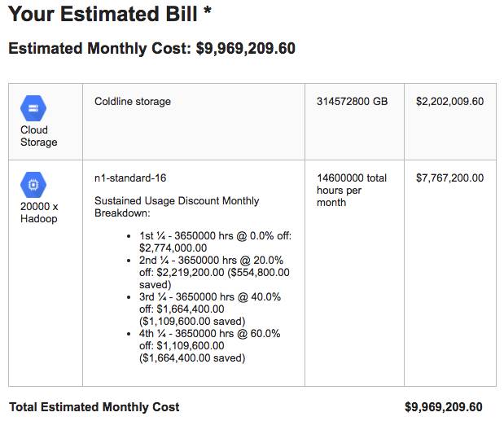The width and height of the screenshot is (504, 421).
Task: Select the 20000 x Hadoop label
Action: pyautogui.click(x=39, y=213)
